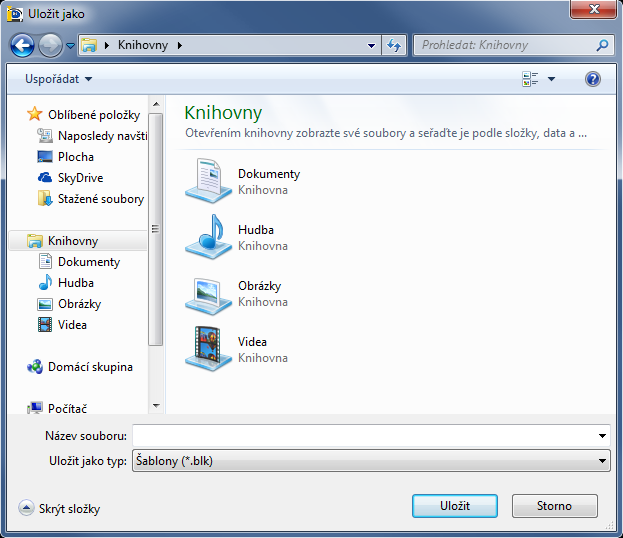Viewport: 623px width, 538px height.
Task: Select Počítač in the navigation pane
Action: 68,409
